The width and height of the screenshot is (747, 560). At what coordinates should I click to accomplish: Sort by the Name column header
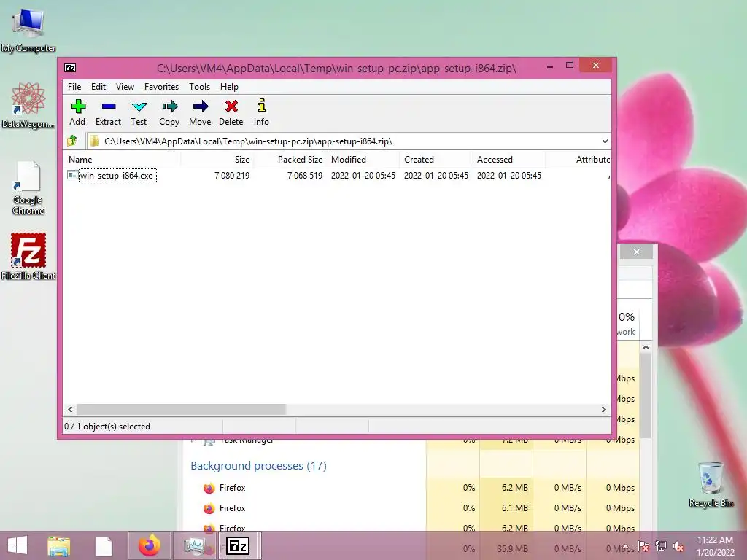click(x=122, y=160)
